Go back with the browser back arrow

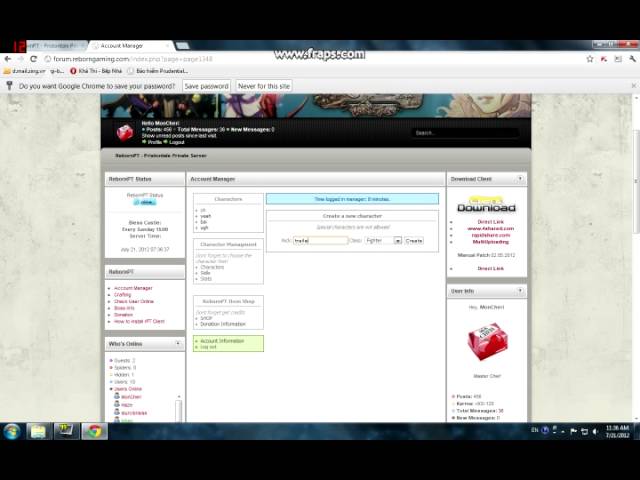[x=7, y=59]
